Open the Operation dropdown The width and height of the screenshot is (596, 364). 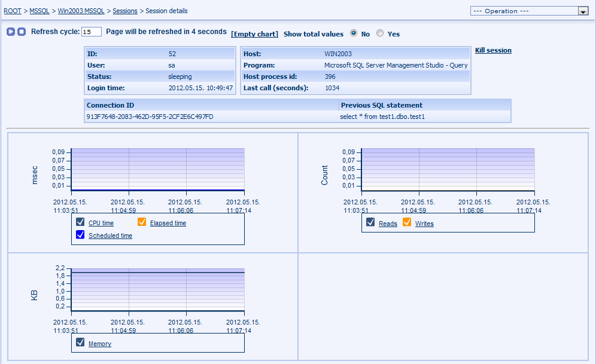[x=530, y=11]
